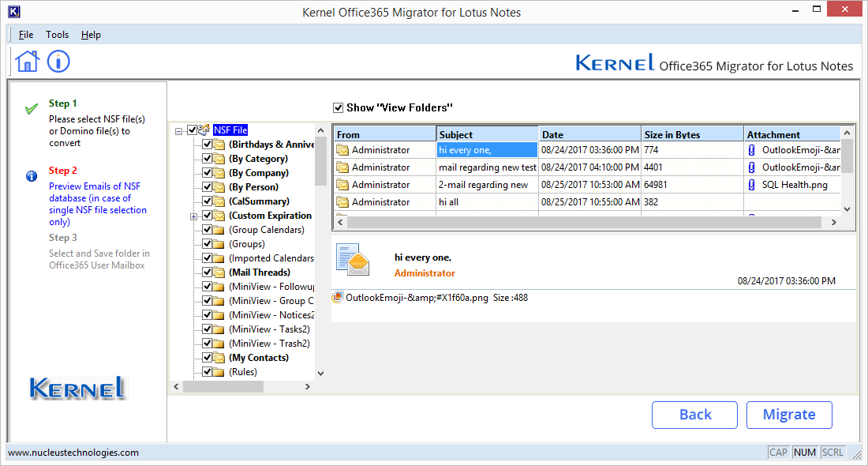This screenshot has width=868, height=466.
Task: Click www.nucleustechnologies.com in status bar
Action: click(73, 453)
